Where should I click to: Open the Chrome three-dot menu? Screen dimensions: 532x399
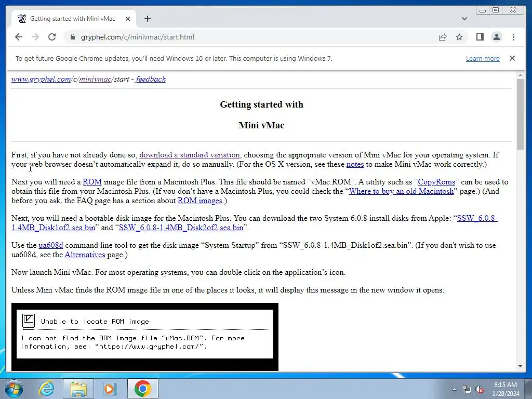point(513,37)
